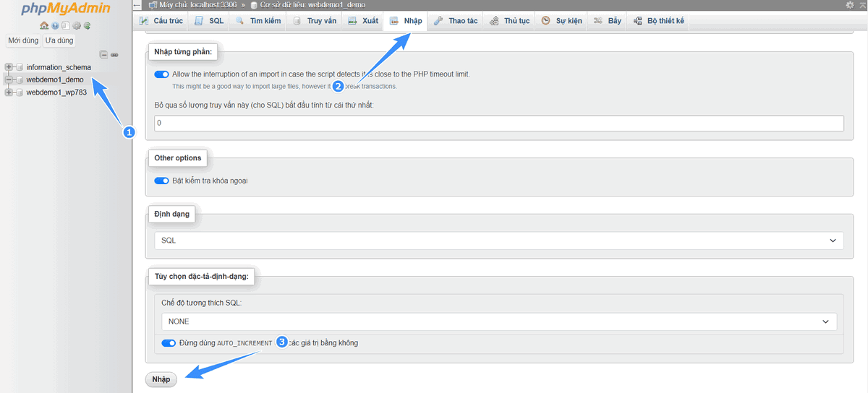Expand information_schema tree node
The image size is (868, 393).
pyautogui.click(x=9, y=67)
